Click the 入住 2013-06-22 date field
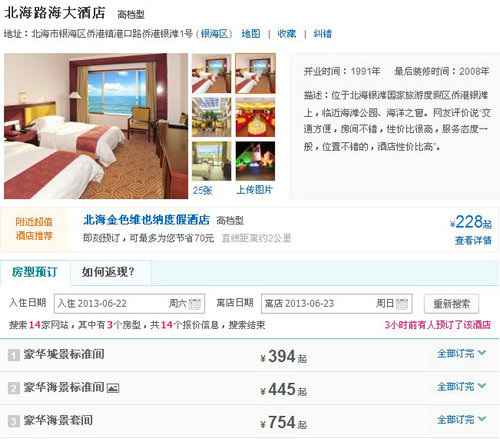The width and height of the screenshot is (500, 439). [129, 304]
